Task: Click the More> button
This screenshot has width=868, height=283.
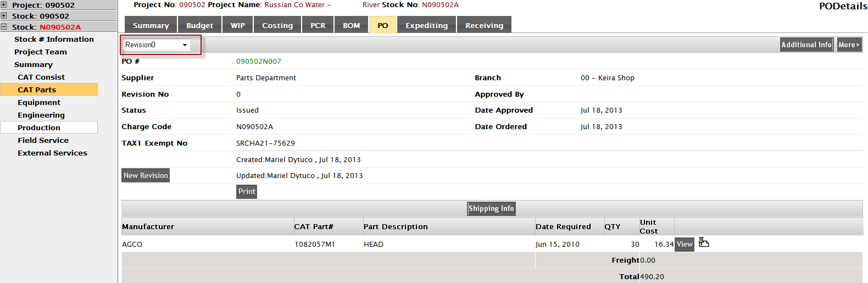Action: tap(849, 45)
